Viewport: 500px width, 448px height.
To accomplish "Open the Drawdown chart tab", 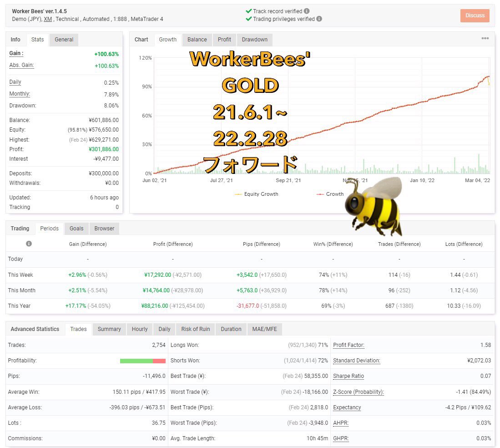I will pos(254,40).
